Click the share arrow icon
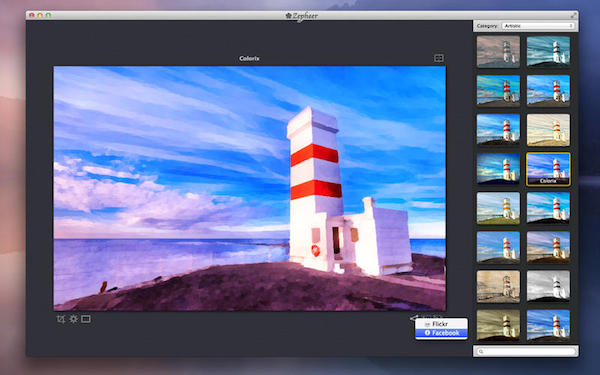 coord(414,317)
